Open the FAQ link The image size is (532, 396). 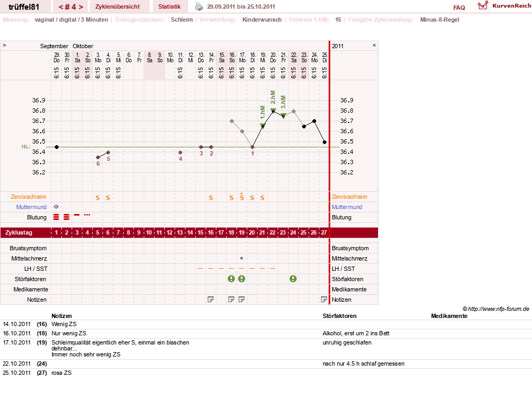pos(459,8)
